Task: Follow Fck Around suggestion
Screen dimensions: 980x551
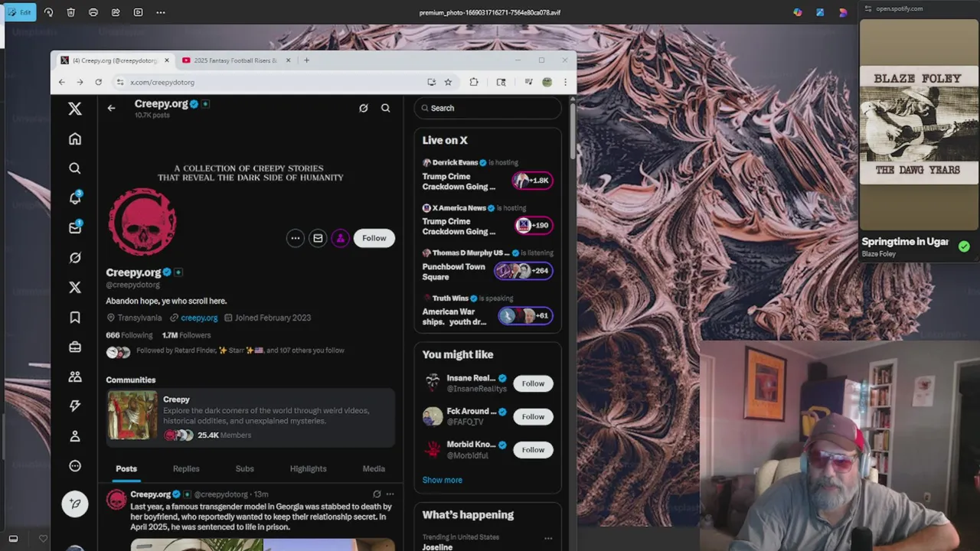Action: point(533,416)
